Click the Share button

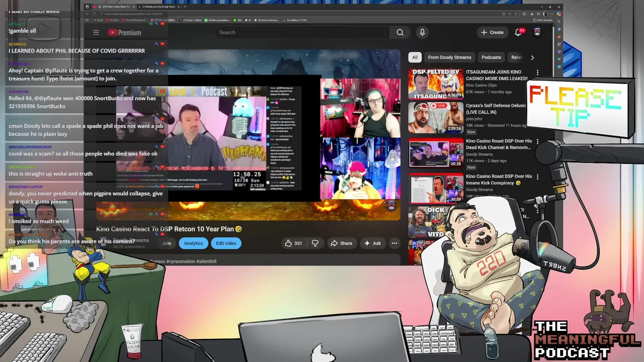pyautogui.click(x=341, y=243)
